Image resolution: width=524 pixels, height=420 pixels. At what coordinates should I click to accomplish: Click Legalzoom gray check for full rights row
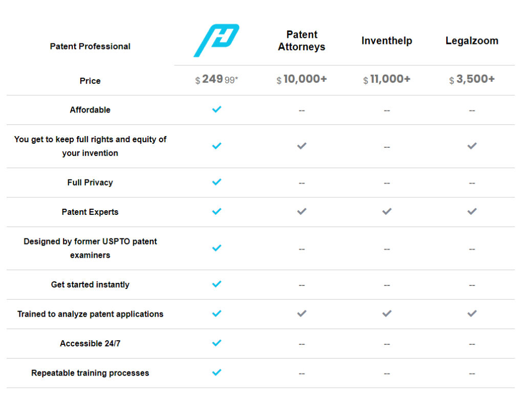tap(472, 146)
